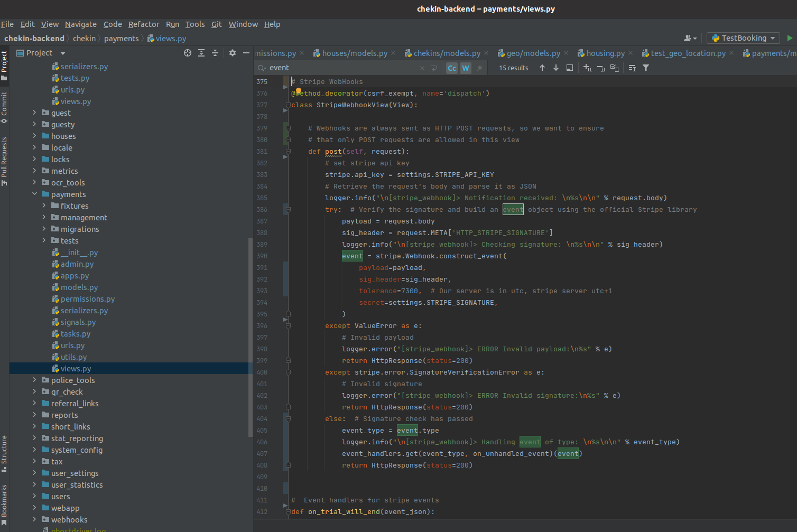Toggle Words option in search bar

click(466, 68)
